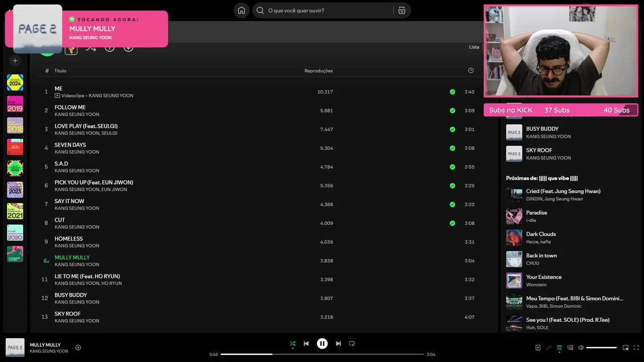Toggle saved checkmark for LOVE PLAY
This screenshot has height=362, width=644.
[x=452, y=129]
